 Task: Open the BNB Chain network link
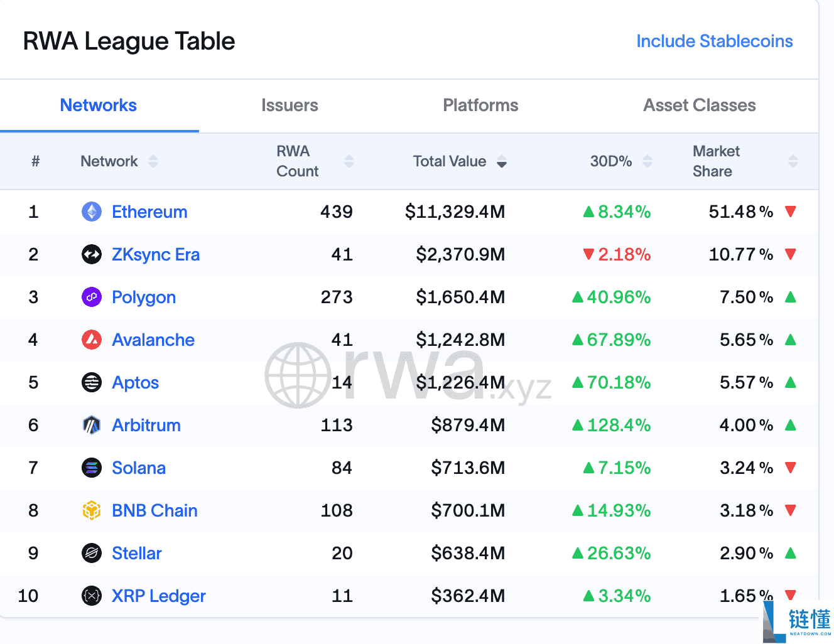(x=154, y=510)
